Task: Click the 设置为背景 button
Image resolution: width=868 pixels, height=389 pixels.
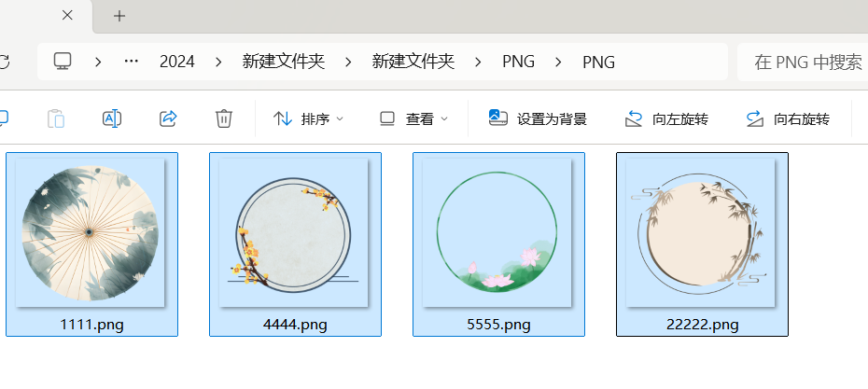Action: 538,118
